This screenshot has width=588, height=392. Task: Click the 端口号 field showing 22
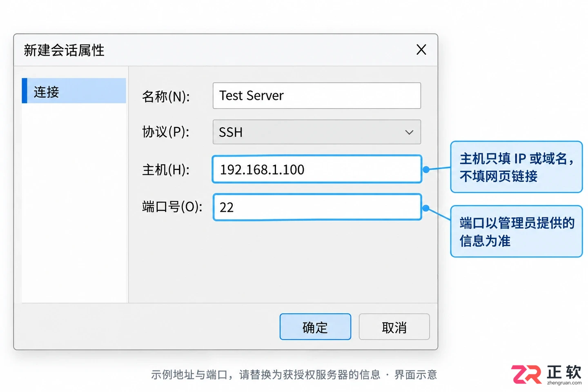pyautogui.click(x=317, y=207)
